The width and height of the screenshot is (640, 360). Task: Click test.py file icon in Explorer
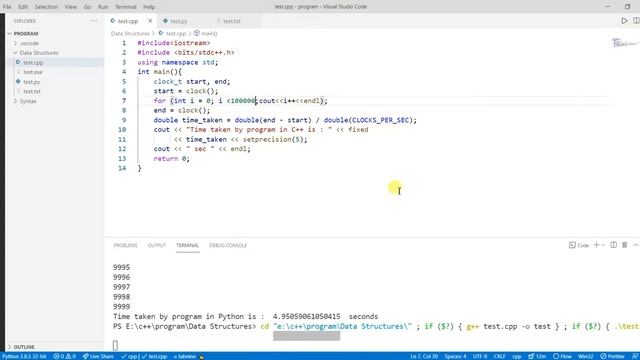(18, 82)
